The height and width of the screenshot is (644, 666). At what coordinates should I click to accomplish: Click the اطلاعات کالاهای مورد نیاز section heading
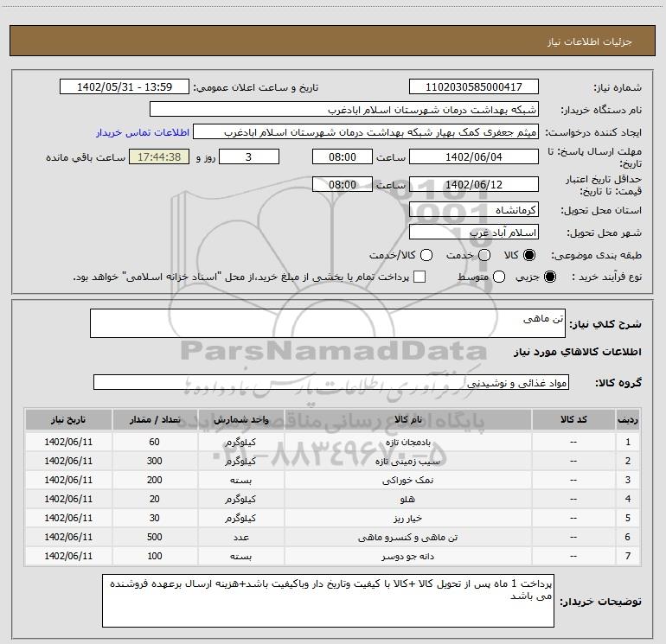point(577,352)
